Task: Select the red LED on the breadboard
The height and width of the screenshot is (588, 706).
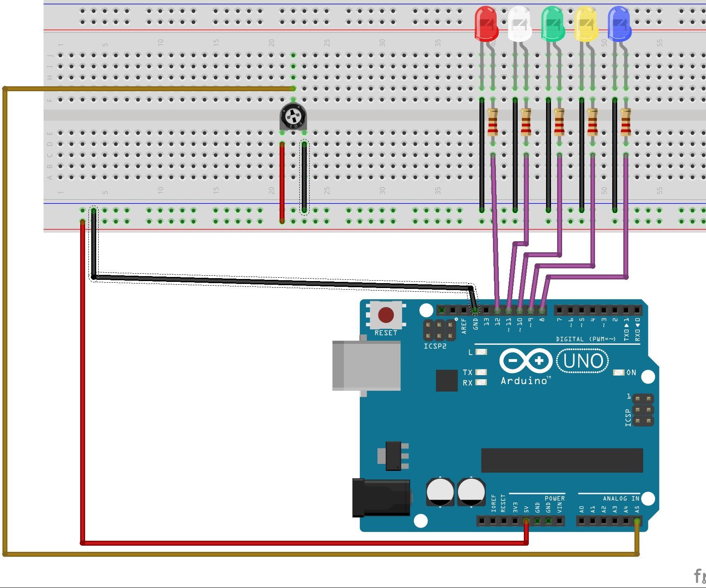Action: click(486, 23)
